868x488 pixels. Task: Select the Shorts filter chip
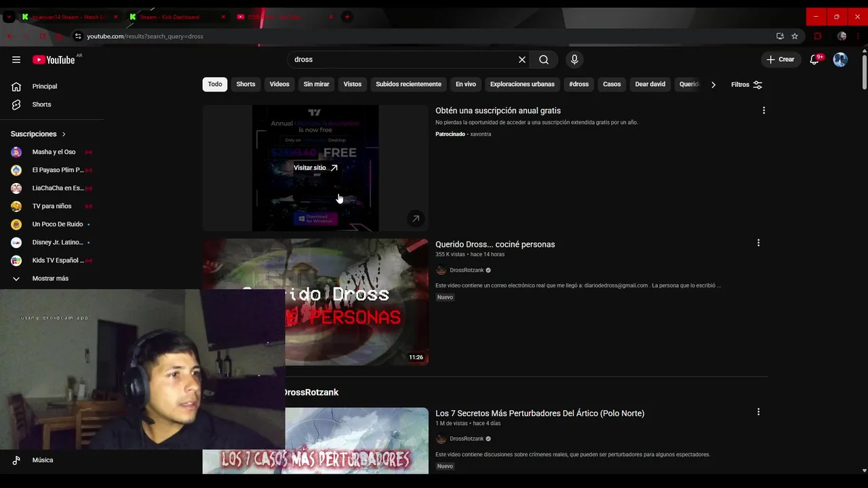[x=245, y=84]
